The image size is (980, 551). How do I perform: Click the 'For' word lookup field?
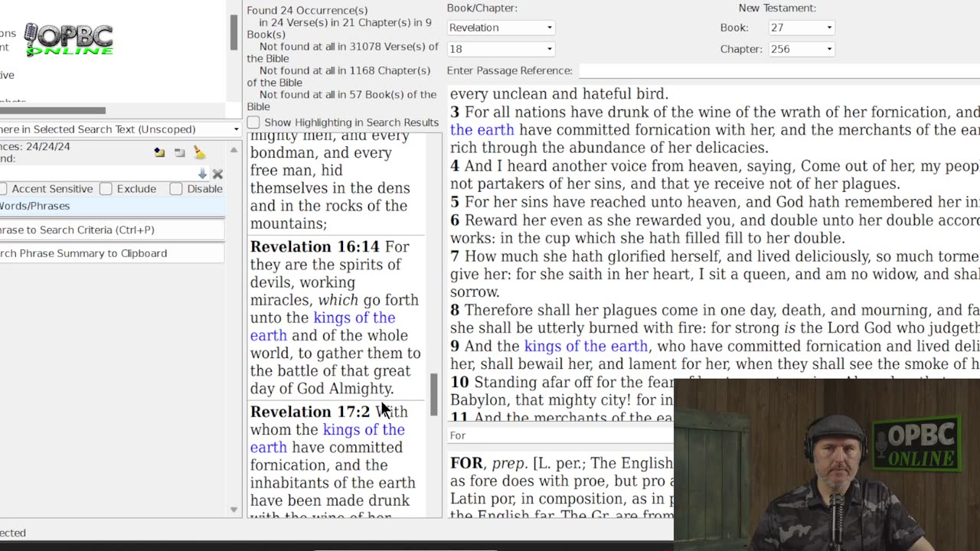tap(560, 435)
